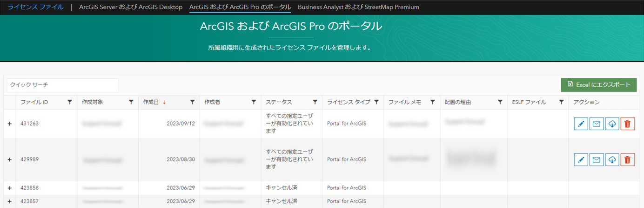This screenshot has height=208, width=644.
Task: Open filter for 作成日 column
Action: [192, 102]
